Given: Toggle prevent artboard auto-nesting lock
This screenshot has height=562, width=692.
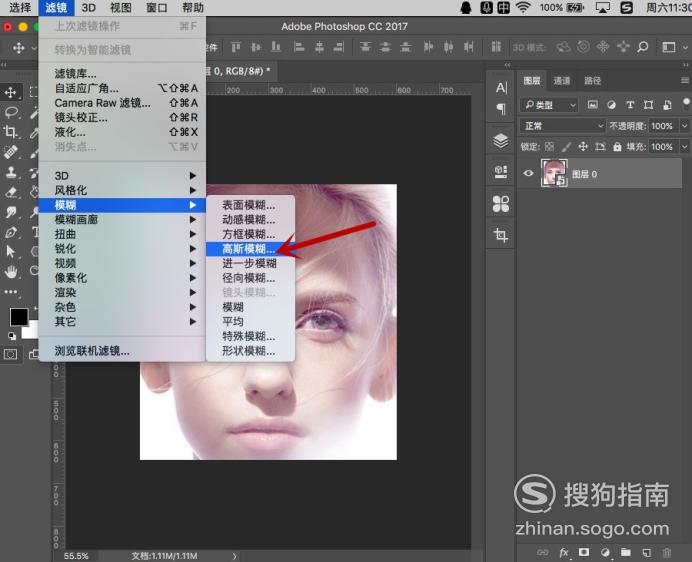Looking at the screenshot, I should [600, 147].
